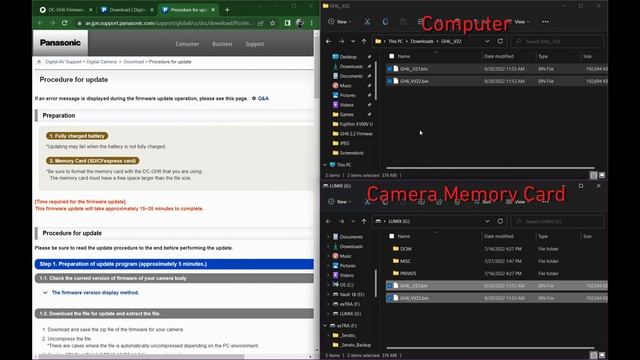Open Consumer menu on Panasonic site
The image size is (640, 360).
click(187, 44)
